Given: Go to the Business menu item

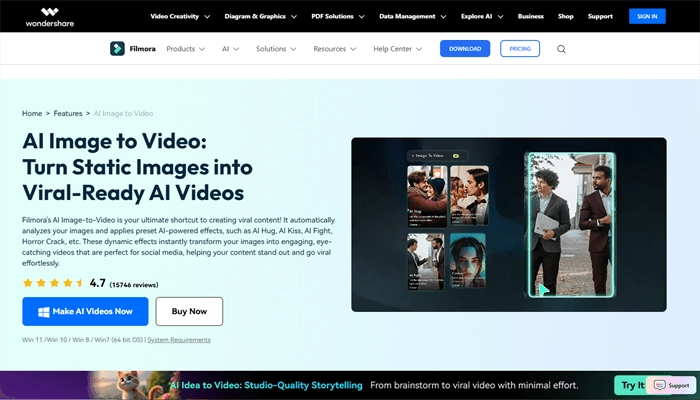Looking at the screenshot, I should (x=530, y=17).
